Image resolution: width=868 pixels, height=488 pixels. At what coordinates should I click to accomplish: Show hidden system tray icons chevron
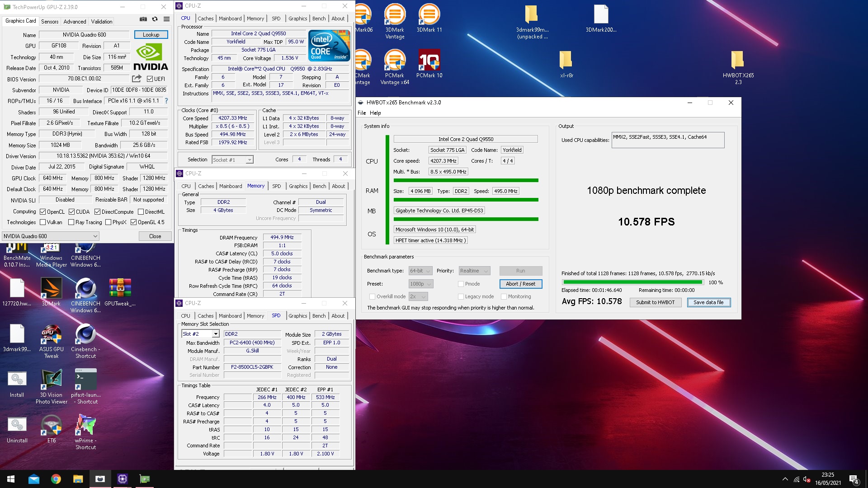coord(785,479)
